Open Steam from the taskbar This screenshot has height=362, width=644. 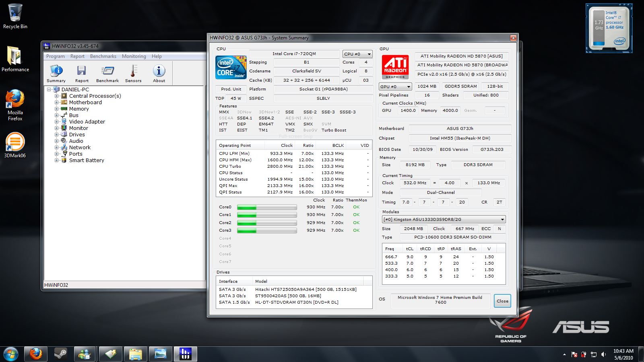tap(60, 354)
